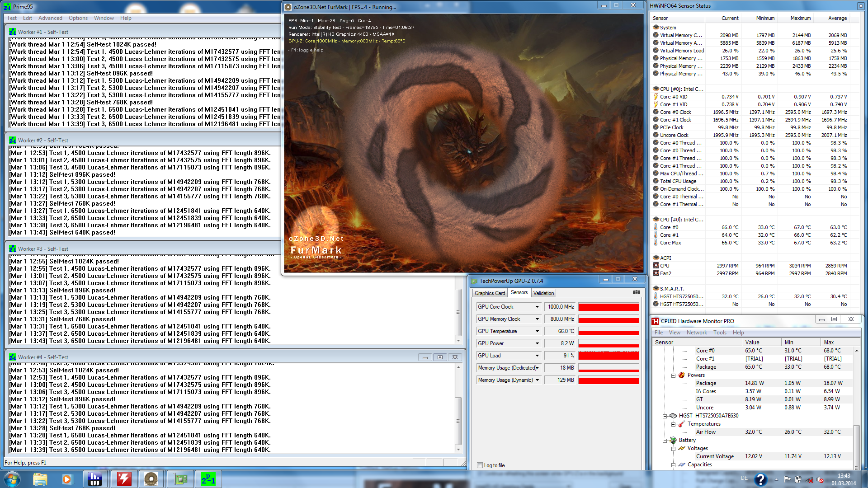Switch to GPU-Z Graphics Card tab
868x488 pixels.
490,293
